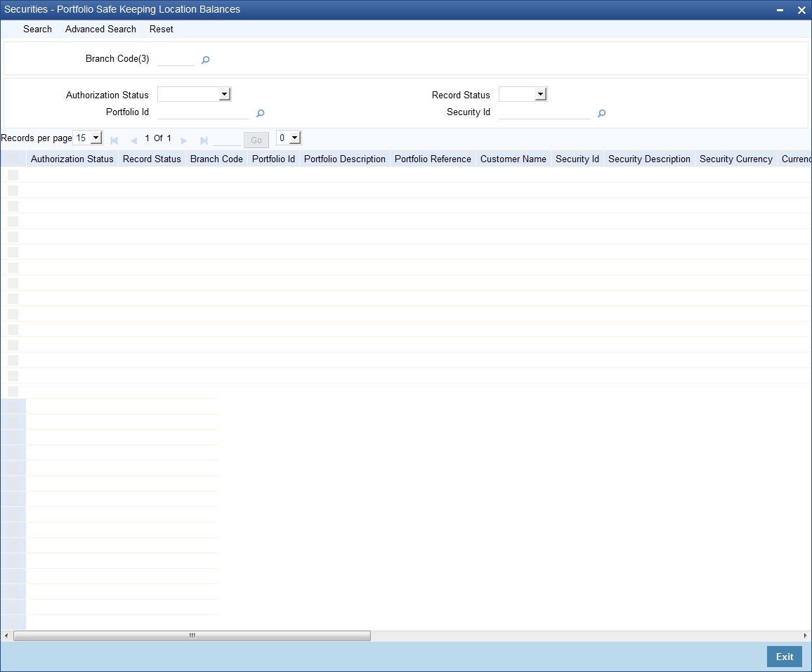Tick the select-all checkbox in table header
Image resolution: width=812 pixels, height=672 pixels.
(13, 159)
